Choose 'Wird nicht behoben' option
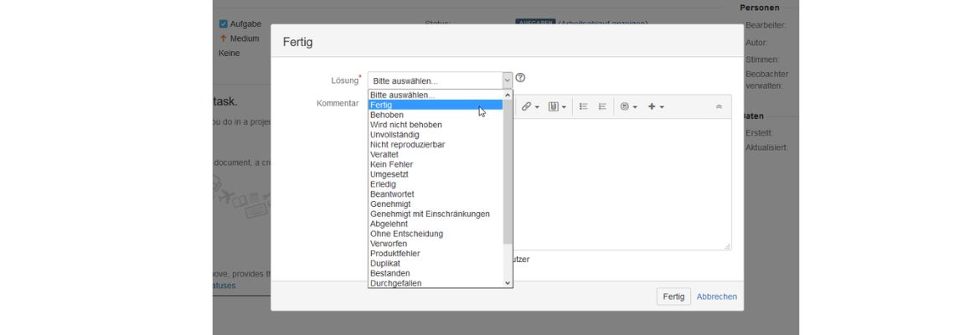Viewport: 980px width, 335px height. click(x=406, y=125)
